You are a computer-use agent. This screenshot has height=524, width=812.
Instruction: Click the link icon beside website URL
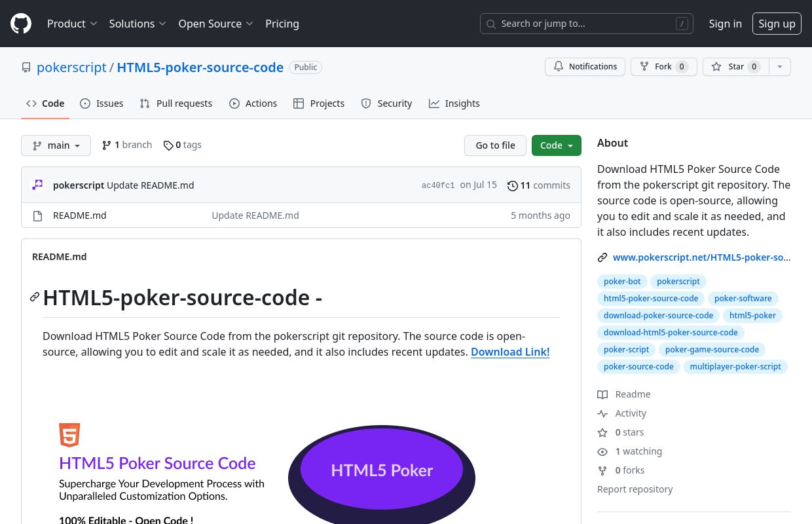[602, 257]
